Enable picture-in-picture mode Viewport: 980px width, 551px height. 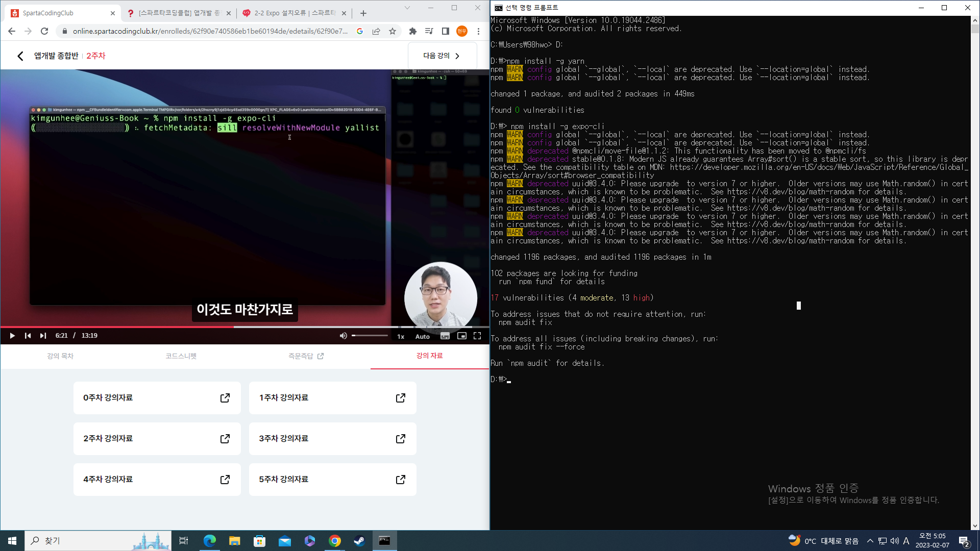point(462,336)
